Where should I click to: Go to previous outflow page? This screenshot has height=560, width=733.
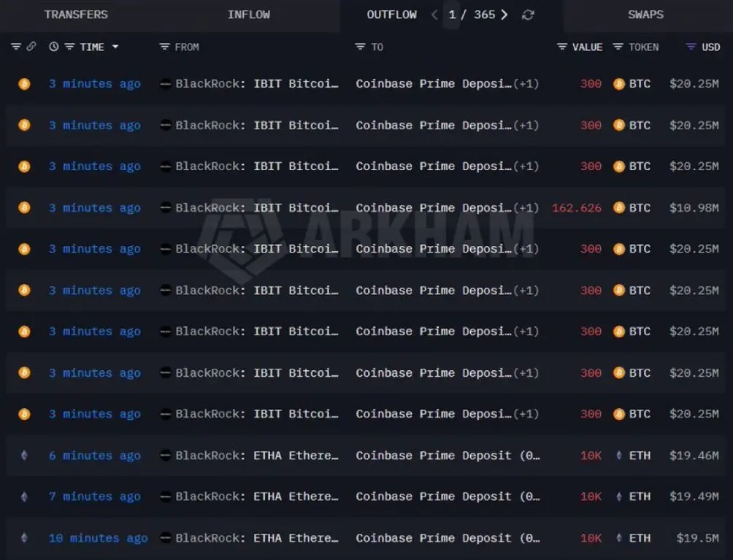pyautogui.click(x=434, y=15)
